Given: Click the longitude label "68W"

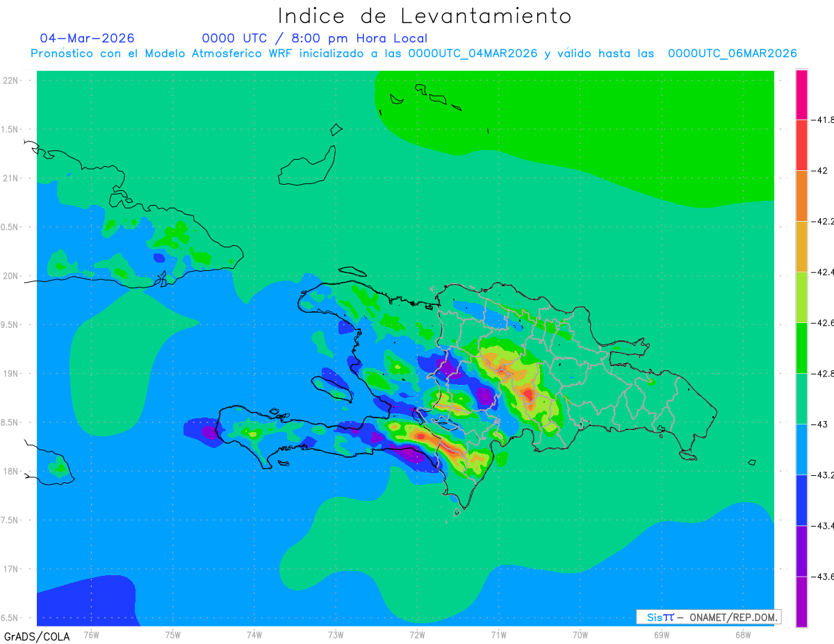Looking at the screenshot, I should click(x=743, y=634).
